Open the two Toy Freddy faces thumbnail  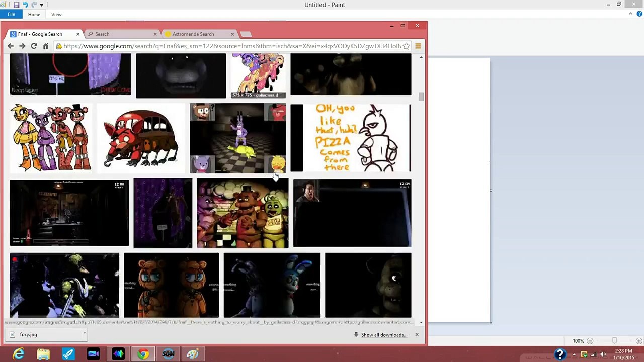171,285
